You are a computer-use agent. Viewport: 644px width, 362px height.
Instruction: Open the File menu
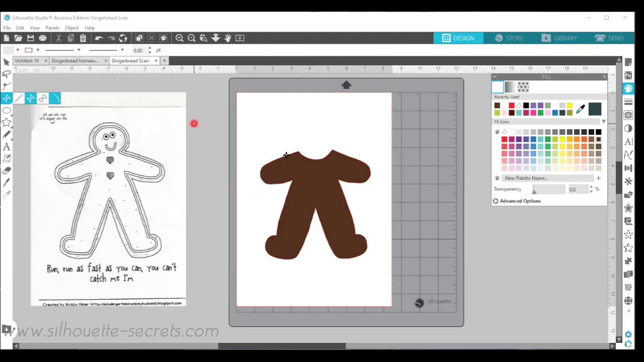(7, 28)
